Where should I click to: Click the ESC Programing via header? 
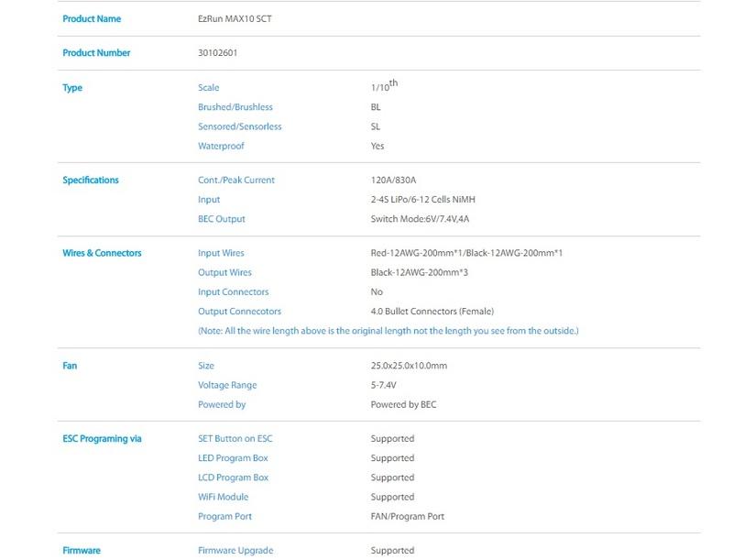102,439
